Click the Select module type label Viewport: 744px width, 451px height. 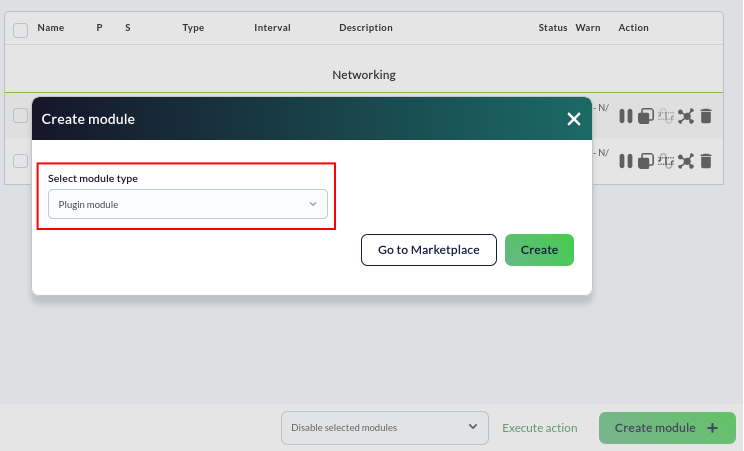click(x=93, y=179)
